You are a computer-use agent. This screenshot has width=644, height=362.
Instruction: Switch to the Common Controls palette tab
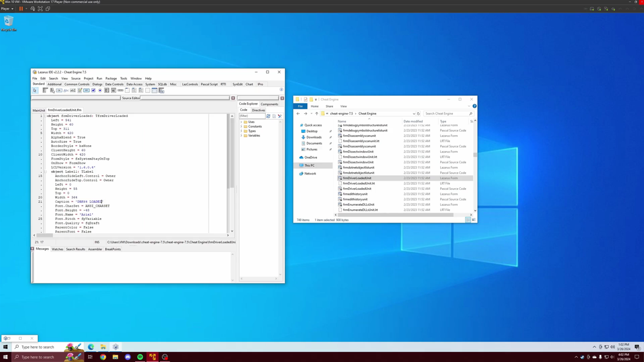click(77, 84)
